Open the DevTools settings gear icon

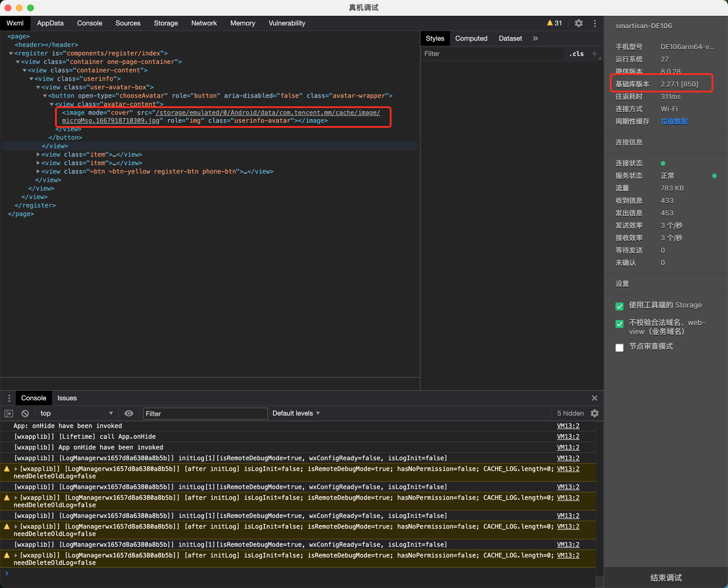click(x=579, y=23)
